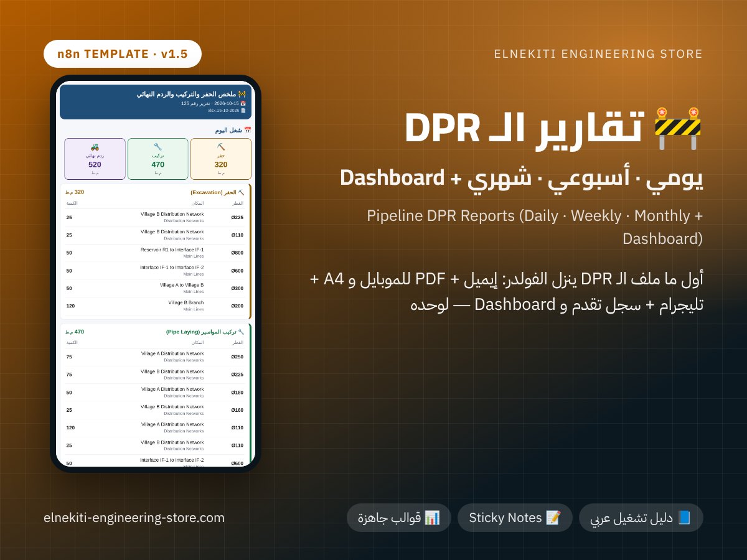The image size is (747, 560).
Task: Click the construction barrier emoji beside the DPR title
Action: tap(678, 128)
